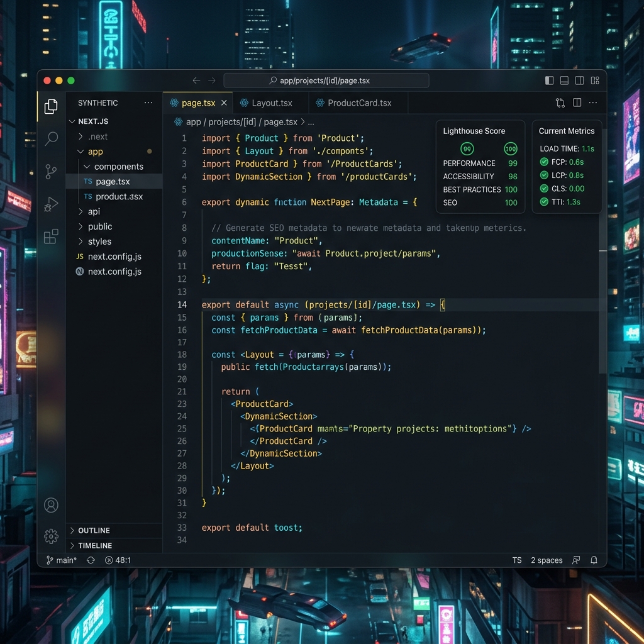Open the Search view in activity bar

(x=51, y=138)
